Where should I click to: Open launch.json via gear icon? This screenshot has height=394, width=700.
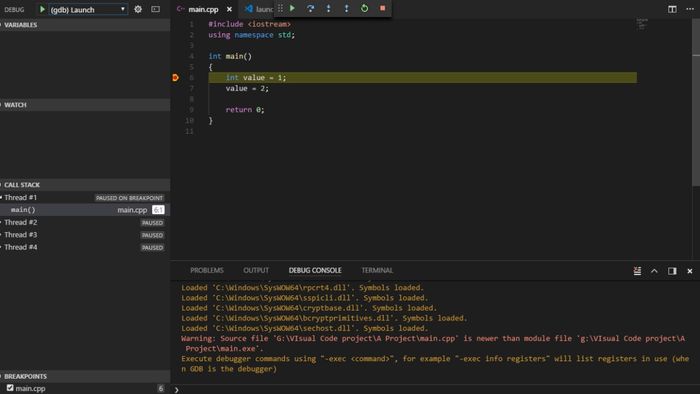138,9
